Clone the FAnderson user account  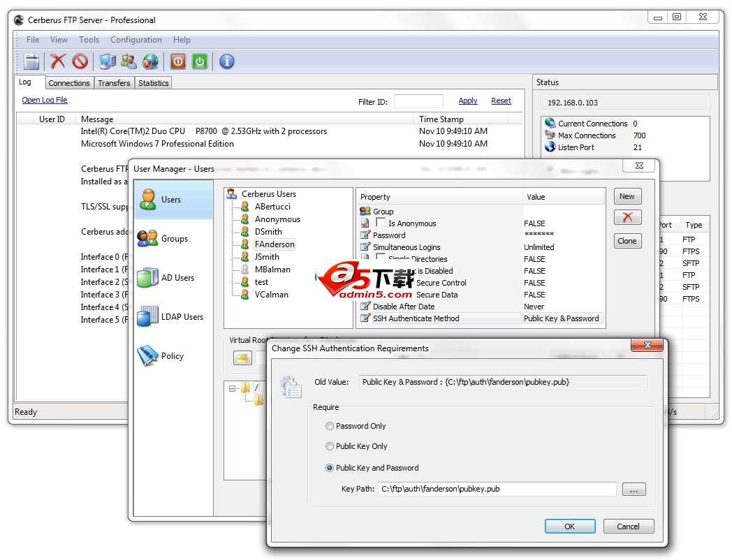tap(627, 240)
